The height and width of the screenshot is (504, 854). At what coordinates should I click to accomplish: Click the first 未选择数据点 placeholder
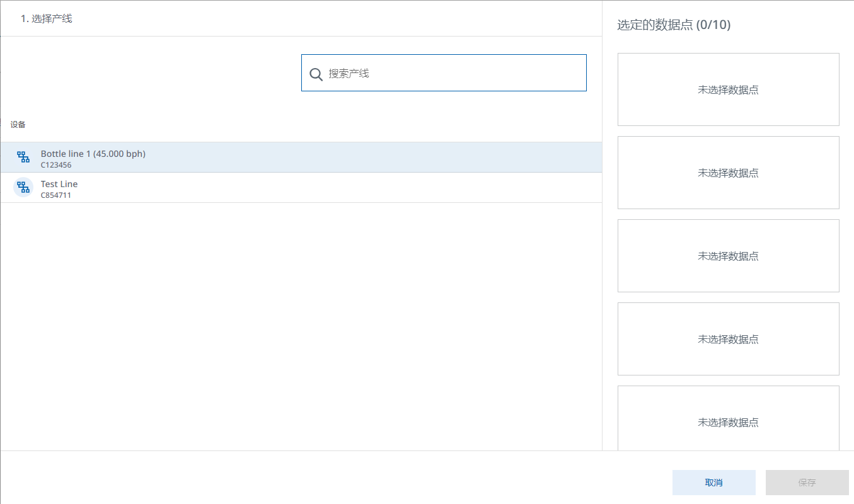pos(728,89)
